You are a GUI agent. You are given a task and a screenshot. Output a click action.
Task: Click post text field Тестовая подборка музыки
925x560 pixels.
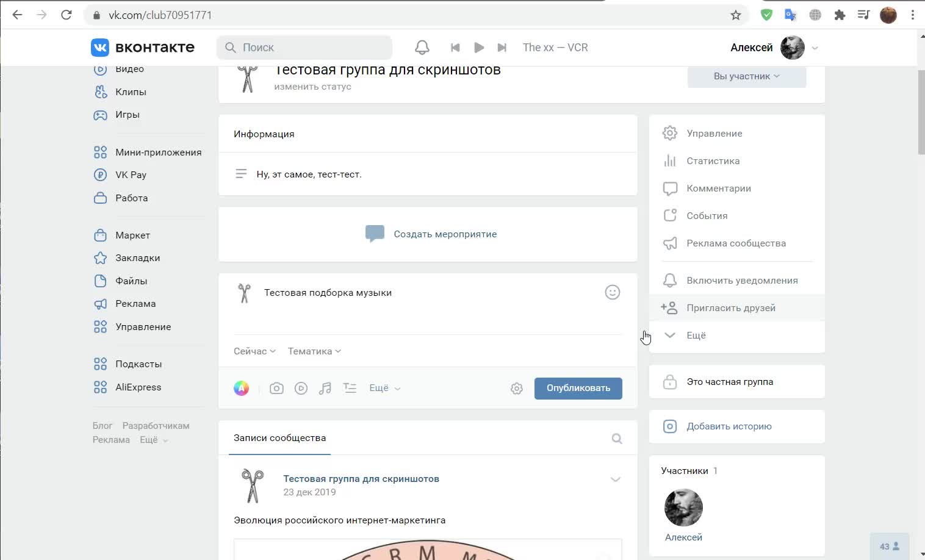tap(427, 293)
